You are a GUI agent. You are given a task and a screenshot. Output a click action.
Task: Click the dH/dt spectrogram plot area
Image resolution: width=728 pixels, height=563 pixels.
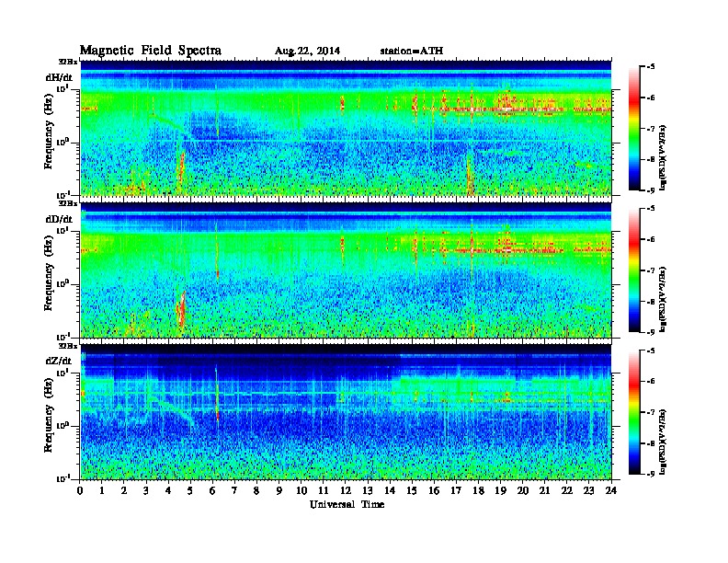click(x=346, y=128)
